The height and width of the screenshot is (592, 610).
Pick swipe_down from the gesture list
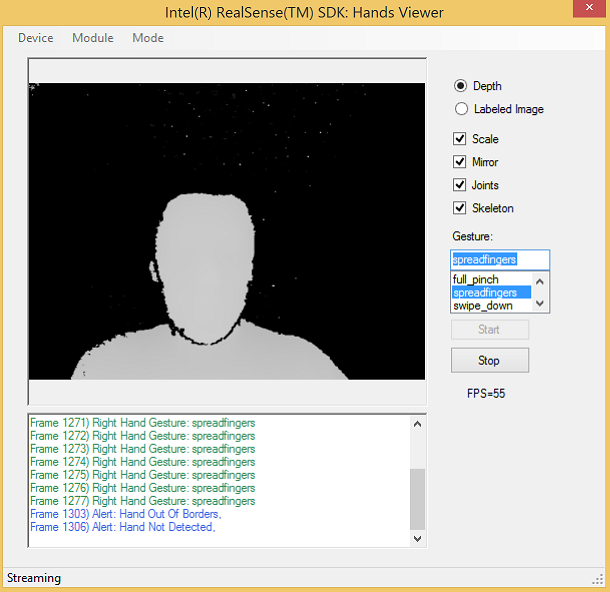483,306
